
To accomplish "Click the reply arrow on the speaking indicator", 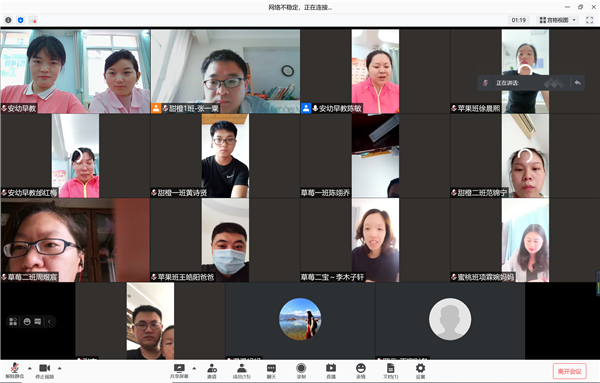I will pyautogui.click(x=577, y=83).
